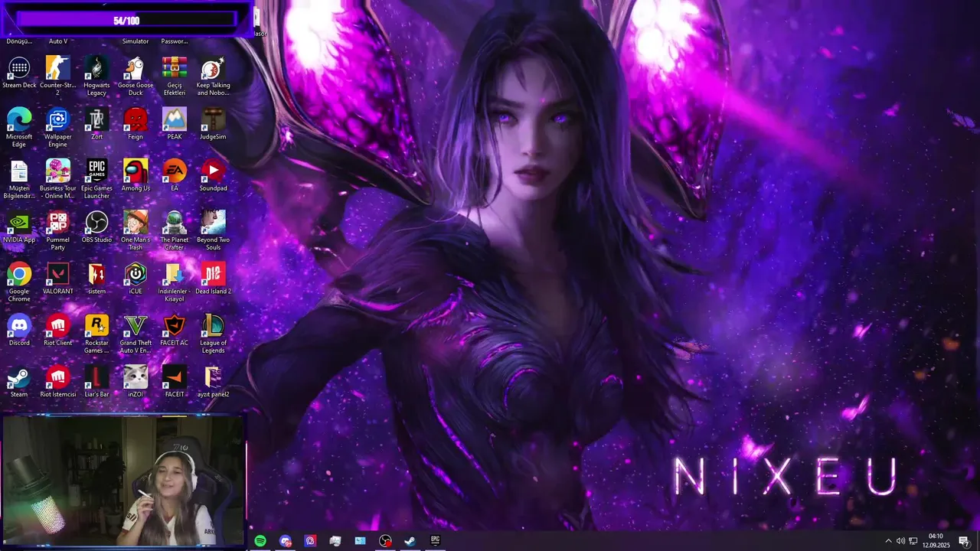
Task: Select the VALORANT desktop shortcut
Action: [x=57, y=279]
